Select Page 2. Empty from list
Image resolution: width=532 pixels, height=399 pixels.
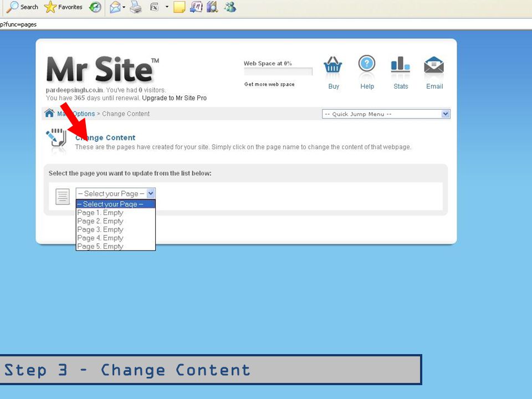pos(116,221)
